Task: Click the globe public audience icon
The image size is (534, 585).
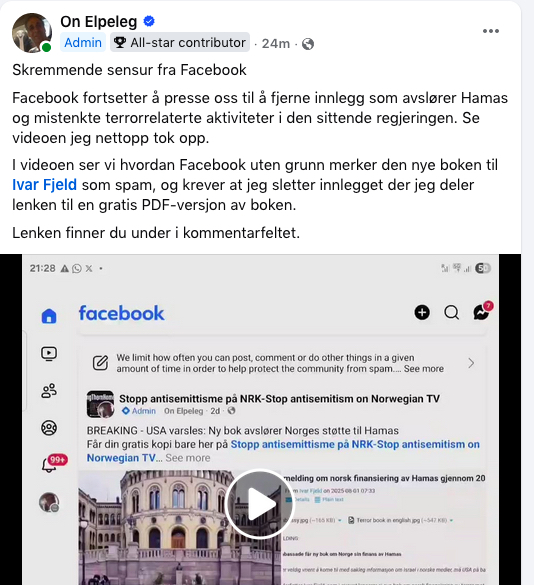Action: 308,44
